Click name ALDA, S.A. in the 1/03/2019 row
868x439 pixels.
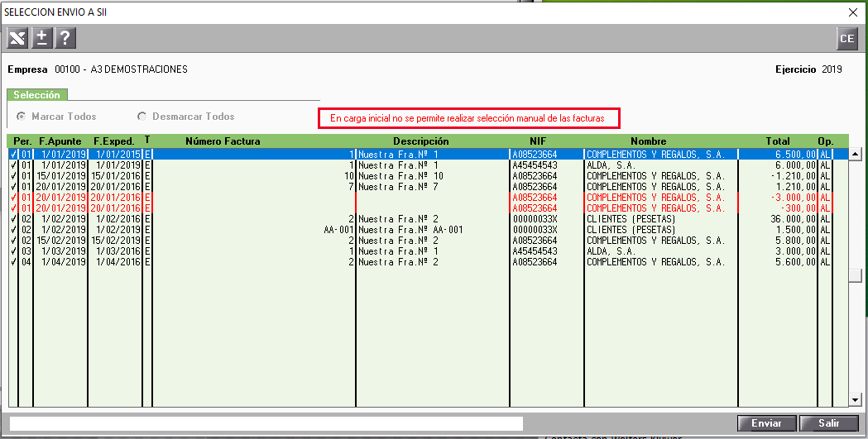point(611,251)
